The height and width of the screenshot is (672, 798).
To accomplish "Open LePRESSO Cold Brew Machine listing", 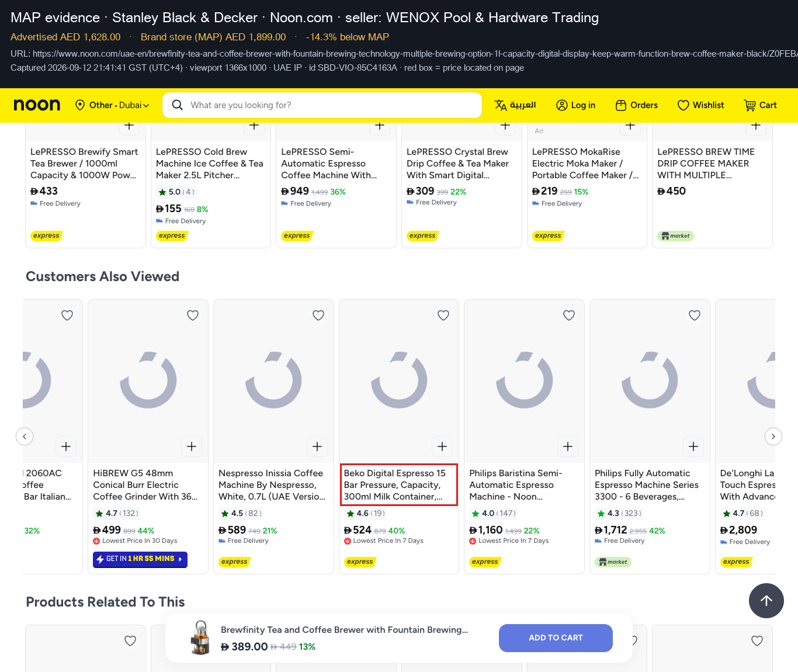I will [210, 164].
